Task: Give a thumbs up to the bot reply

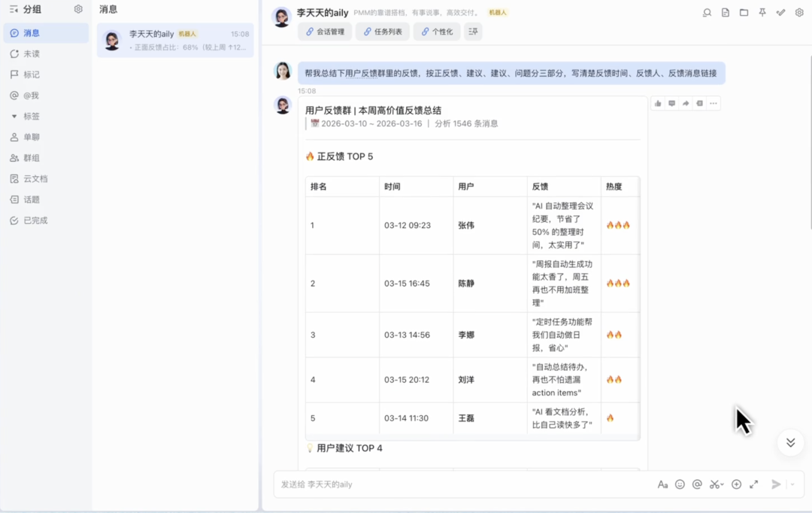Action: click(x=658, y=104)
